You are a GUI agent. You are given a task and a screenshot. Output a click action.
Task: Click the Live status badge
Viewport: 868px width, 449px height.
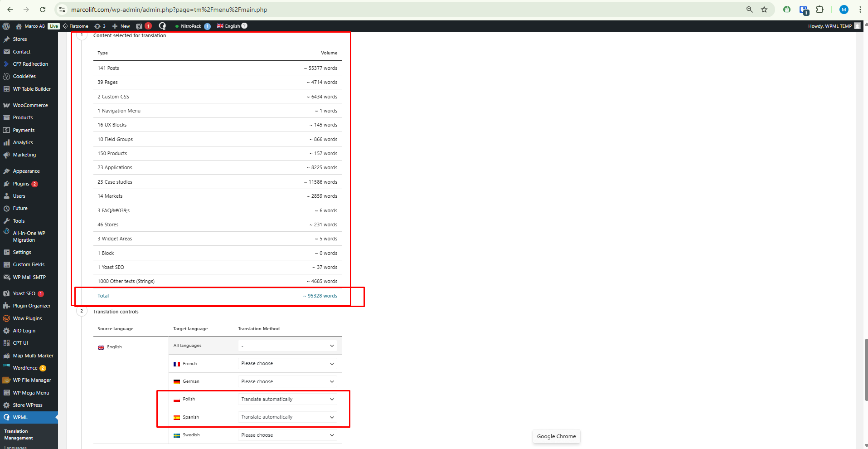(54, 26)
